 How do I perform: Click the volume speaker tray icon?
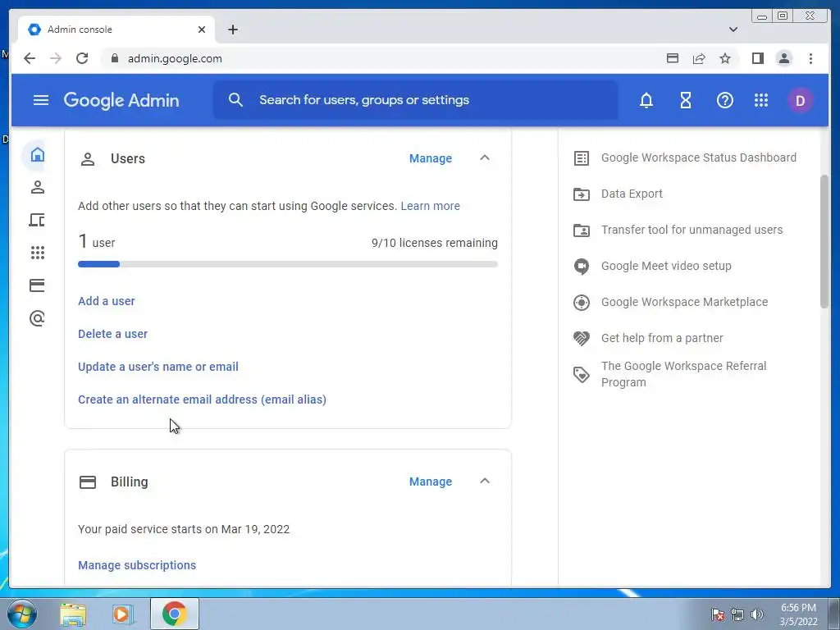(x=757, y=614)
